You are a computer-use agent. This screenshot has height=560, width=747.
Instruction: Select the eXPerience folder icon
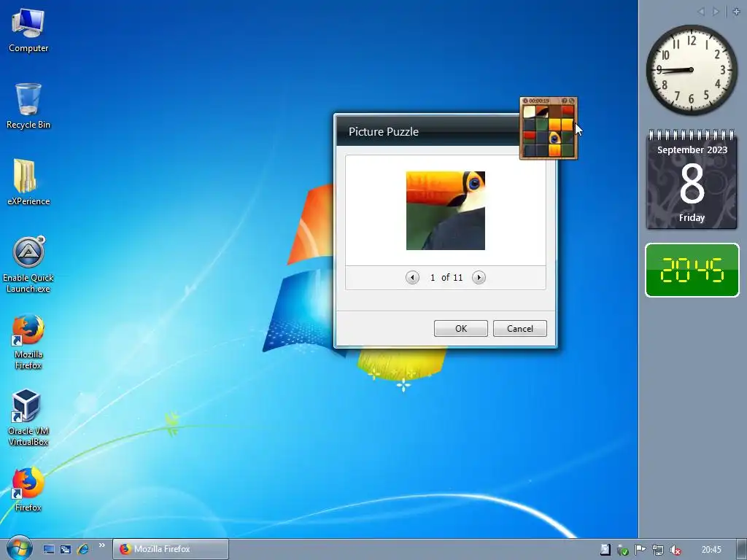(28, 182)
